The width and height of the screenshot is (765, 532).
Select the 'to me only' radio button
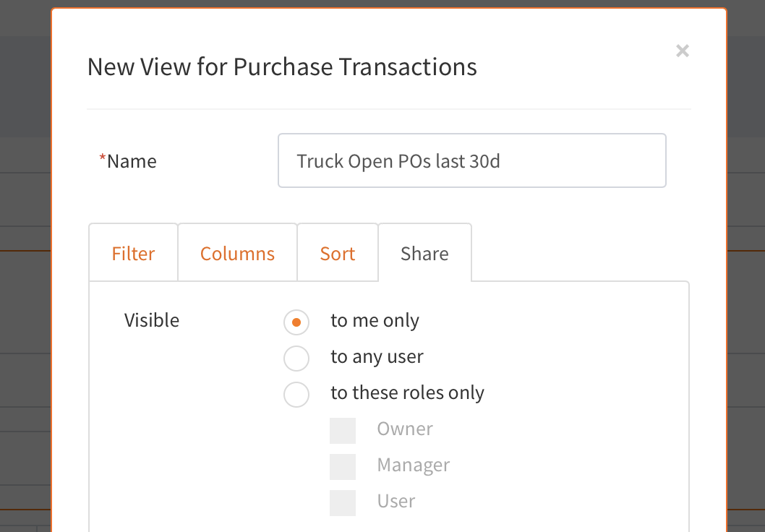(296, 322)
